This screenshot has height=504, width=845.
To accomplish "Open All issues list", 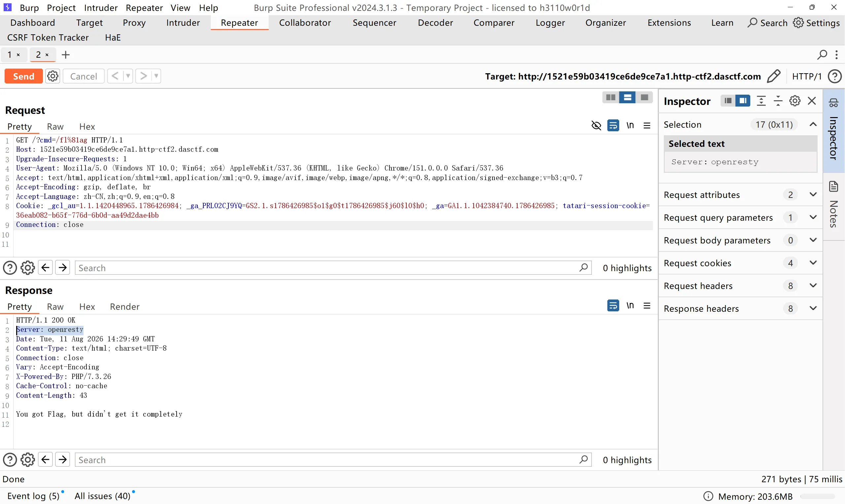I will 103,496.
